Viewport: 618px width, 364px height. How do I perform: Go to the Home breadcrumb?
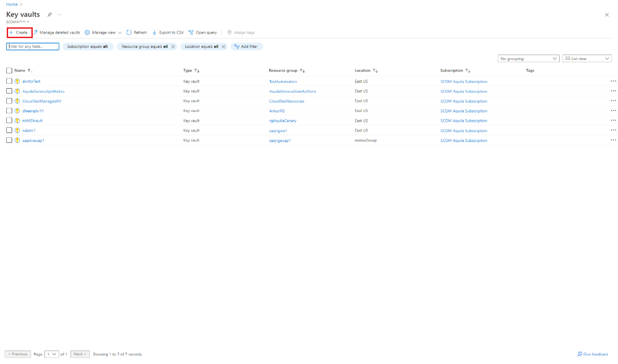[x=12, y=4]
